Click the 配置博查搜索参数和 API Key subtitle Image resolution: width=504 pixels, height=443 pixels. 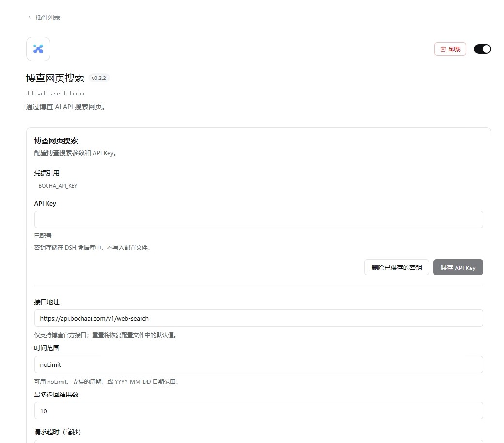(75, 153)
